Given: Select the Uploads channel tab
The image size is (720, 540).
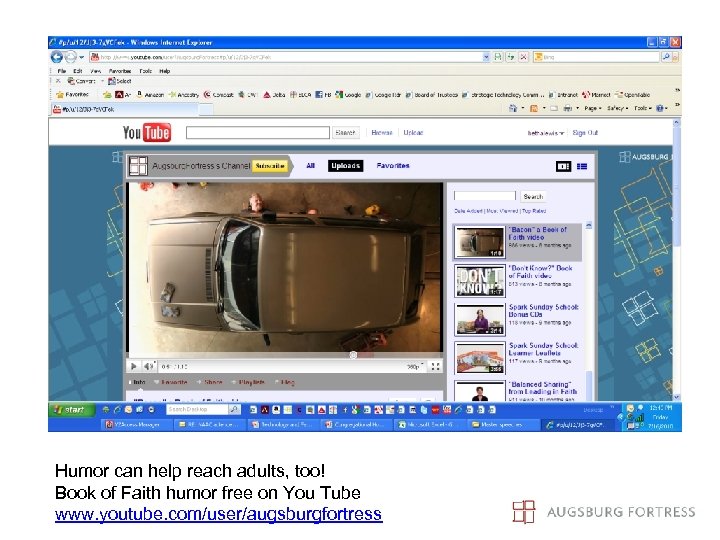Looking at the screenshot, I should click(345, 166).
